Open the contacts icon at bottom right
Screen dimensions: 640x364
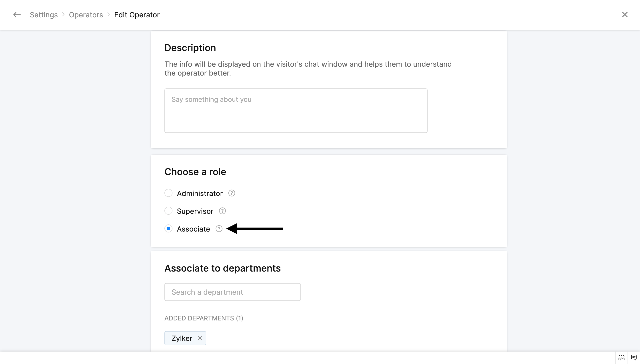tap(622, 358)
